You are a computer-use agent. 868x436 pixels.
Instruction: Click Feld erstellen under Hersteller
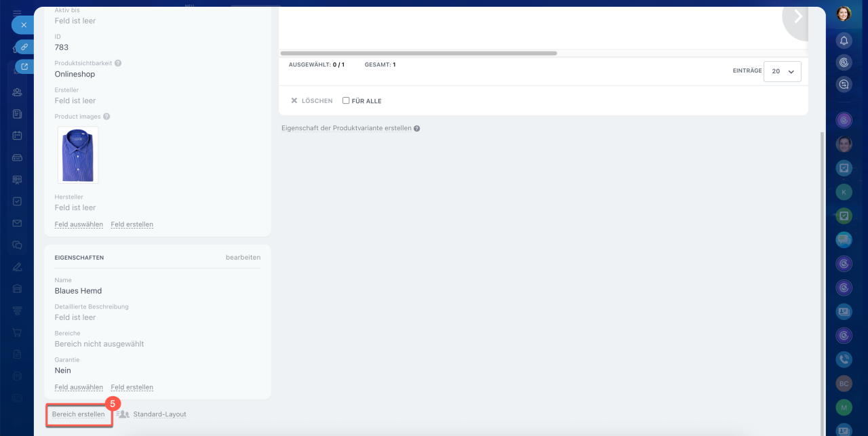(x=132, y=224)
